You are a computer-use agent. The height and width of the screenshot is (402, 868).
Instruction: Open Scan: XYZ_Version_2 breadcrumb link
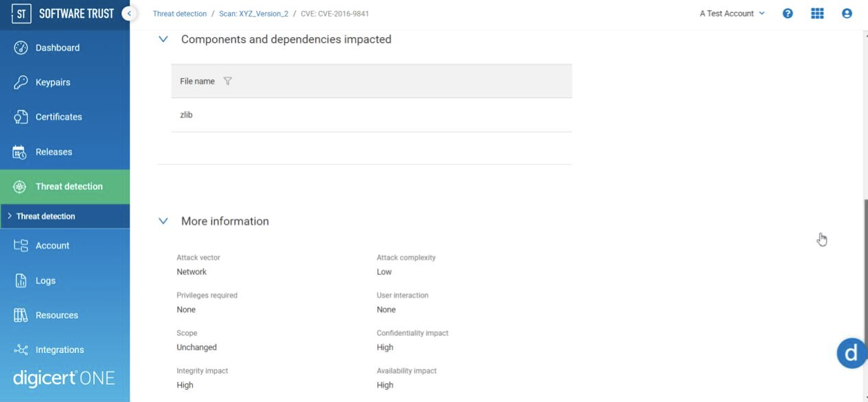click(254, 14)
